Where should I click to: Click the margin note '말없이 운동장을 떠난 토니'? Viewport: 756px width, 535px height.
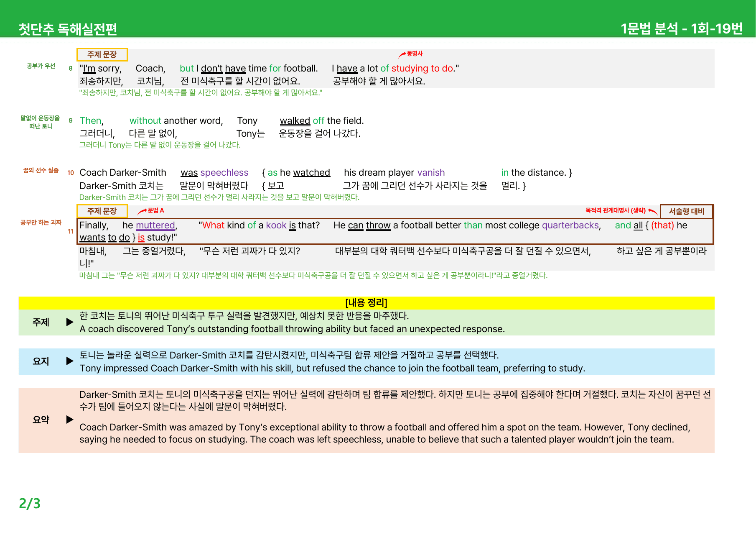point(41,122)
